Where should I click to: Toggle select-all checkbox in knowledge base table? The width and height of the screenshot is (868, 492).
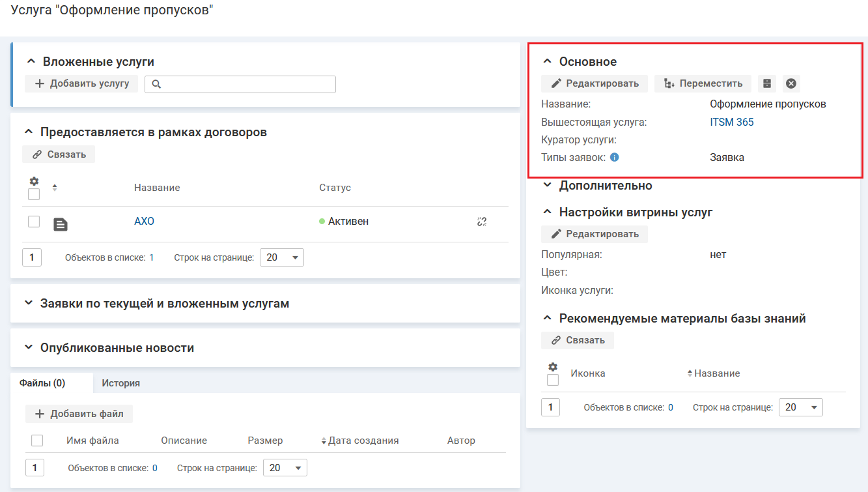[x=553, y=380]
